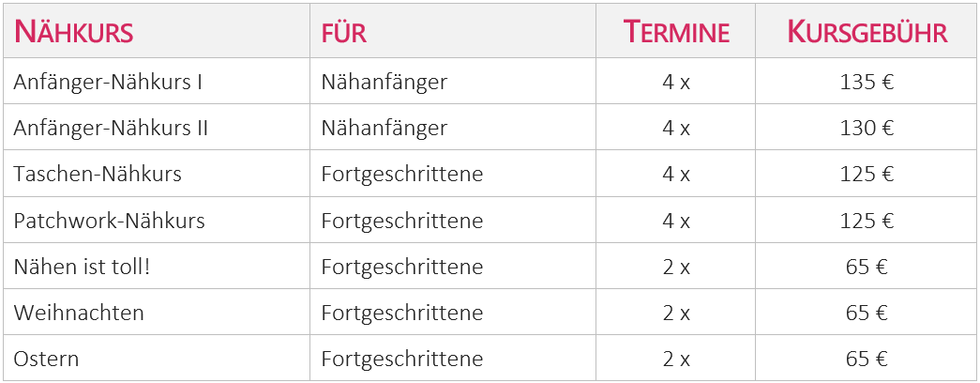Screen dimensions: 980x383
Task: Click the Termine column header
Action: pos(676,33)
